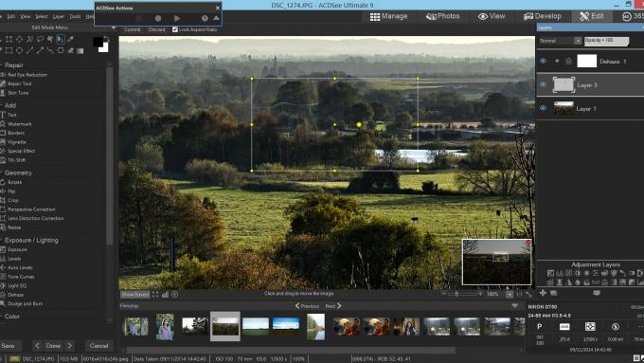Click the black foreground color swatch
The width and height of the screenshot is (644, 363).
98,42
